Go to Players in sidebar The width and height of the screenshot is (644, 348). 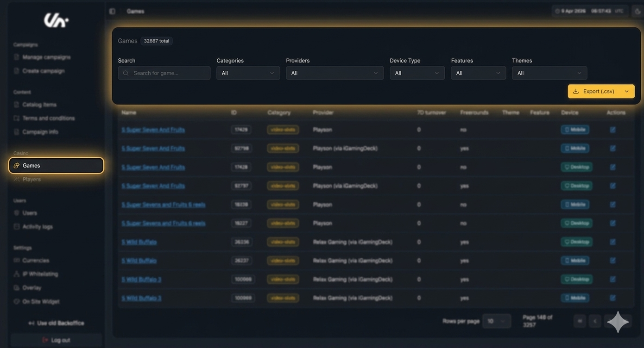[x=32, y=179]
